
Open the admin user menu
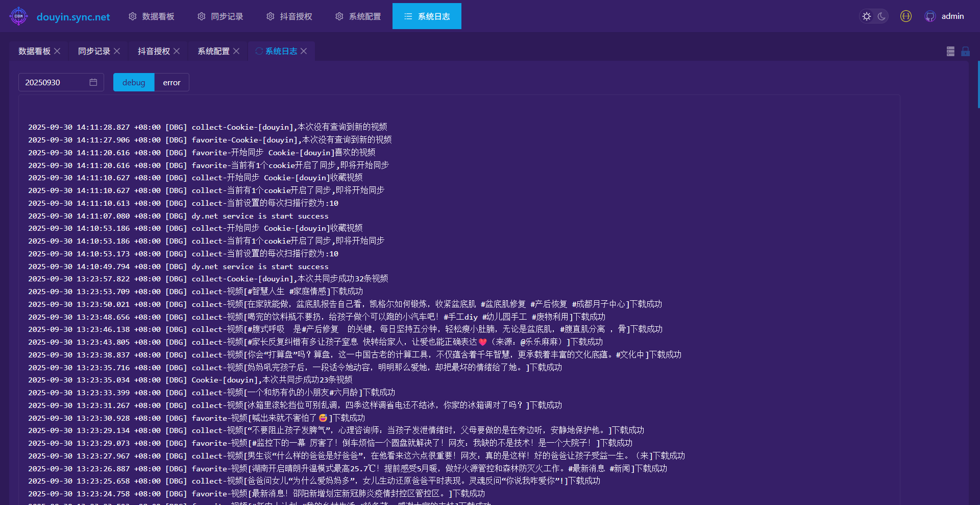click(952, 16)
